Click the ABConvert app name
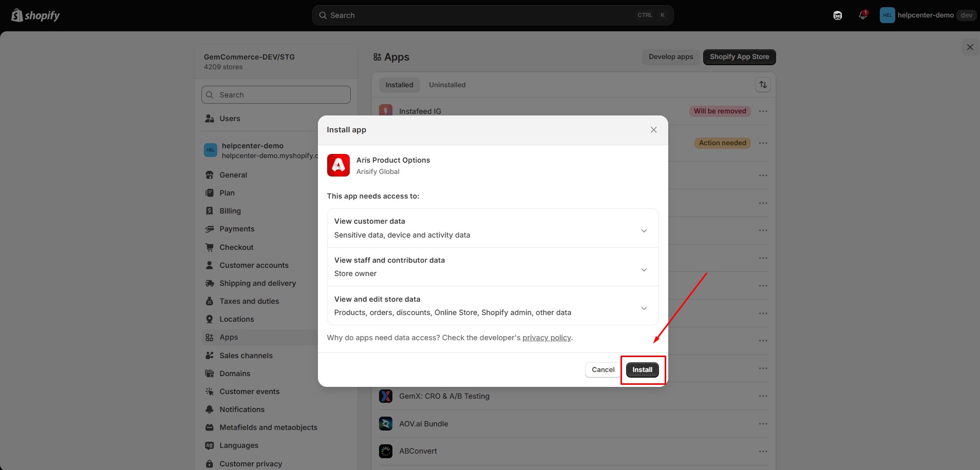The height and width of the screenshot is (470, 980). [418, 451]
